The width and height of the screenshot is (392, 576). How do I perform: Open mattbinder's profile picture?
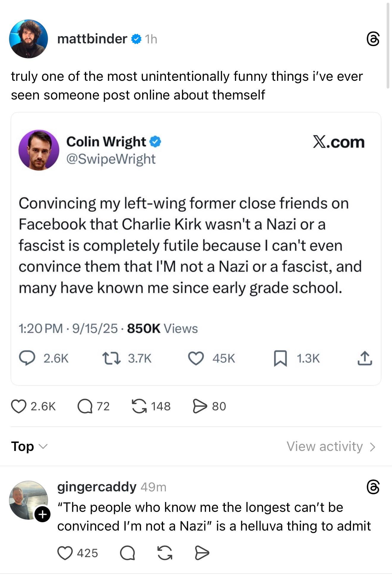(x=29, y=39)
